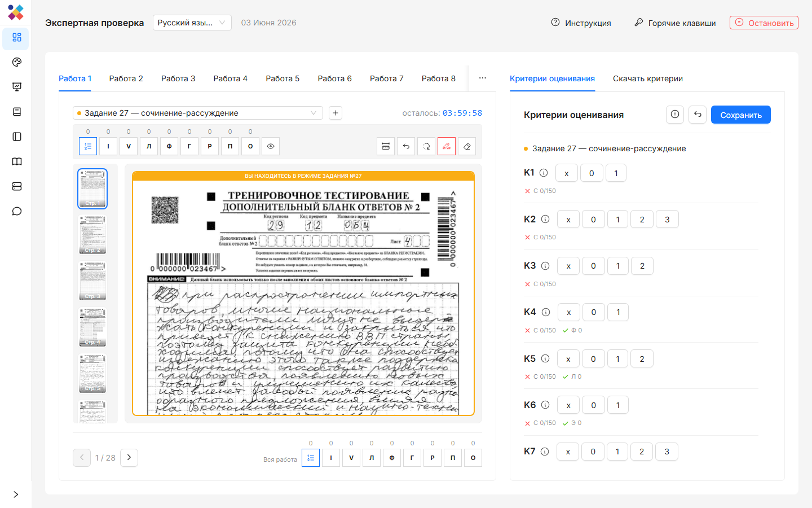812x508 pixels.
Task: Mark criterion K3 as x
Action: [x=568, y=266]
